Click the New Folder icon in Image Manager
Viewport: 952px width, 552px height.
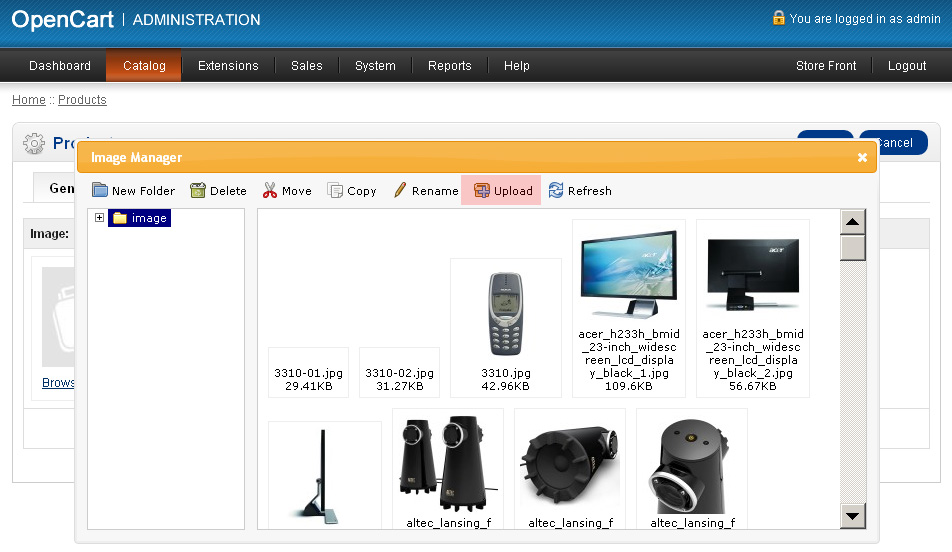pos(100,191)
